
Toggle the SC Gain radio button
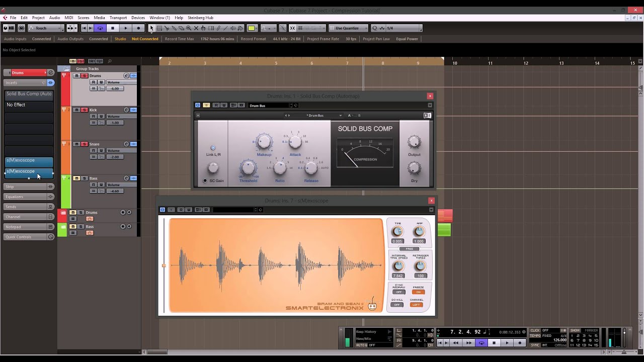coord(205,180)
